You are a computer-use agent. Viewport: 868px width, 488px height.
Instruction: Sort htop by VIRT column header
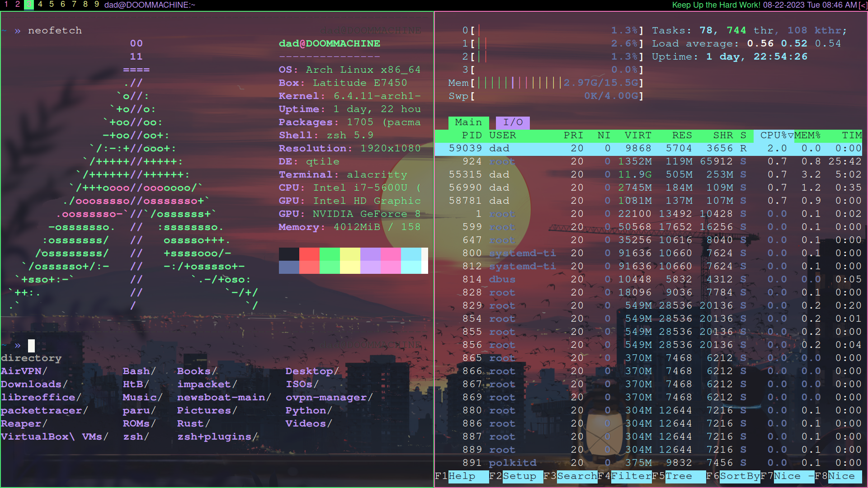[638, 136]
